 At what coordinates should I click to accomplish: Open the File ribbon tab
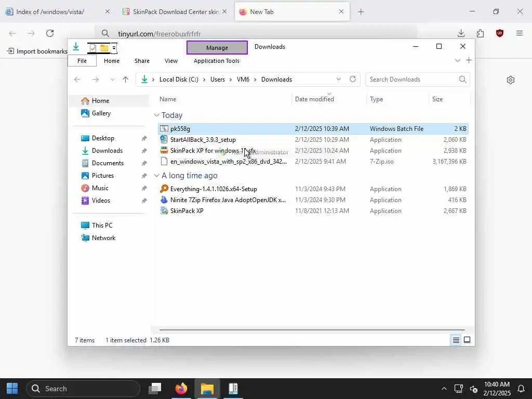pos(82,61)
